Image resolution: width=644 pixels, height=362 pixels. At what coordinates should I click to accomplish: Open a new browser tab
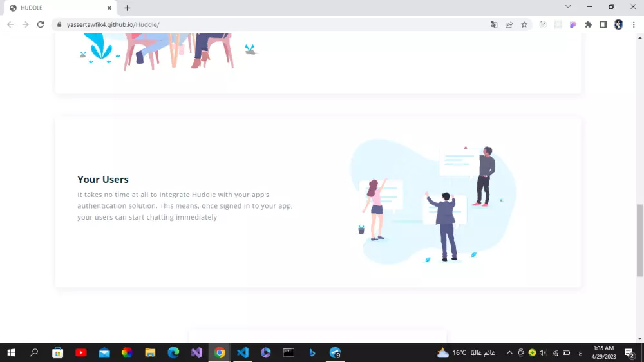(128, 8)
